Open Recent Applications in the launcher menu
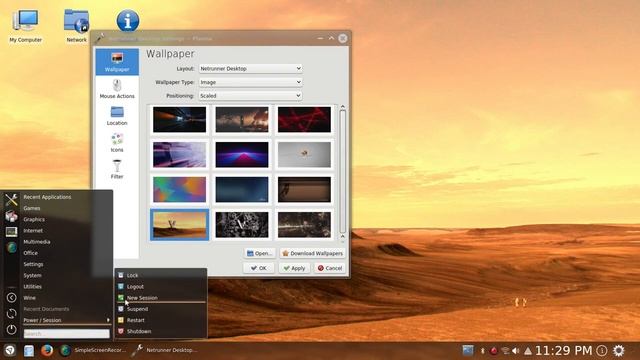The image size is (640, 360). [x=47, y=197]
